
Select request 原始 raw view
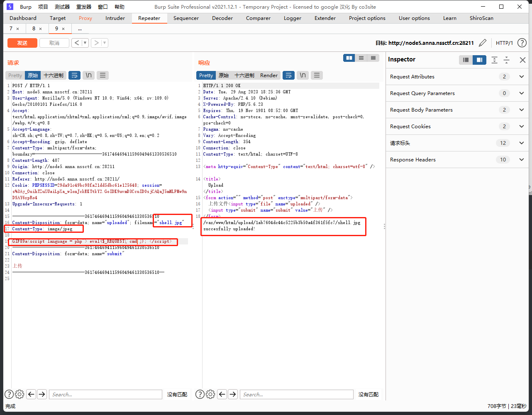click(33, 75)
